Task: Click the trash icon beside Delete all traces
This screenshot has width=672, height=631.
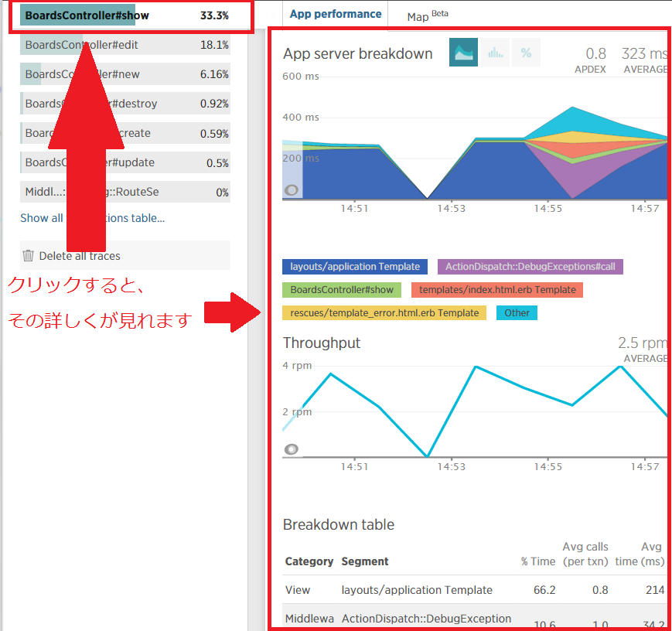Action: tap(29, 256)
